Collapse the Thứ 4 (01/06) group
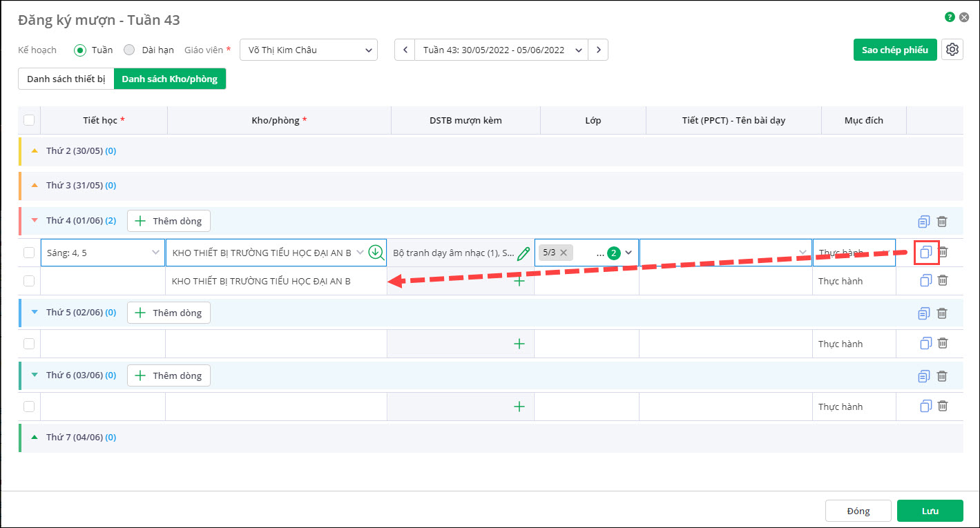This screenshot has width=980, height=528. (35, 221)
